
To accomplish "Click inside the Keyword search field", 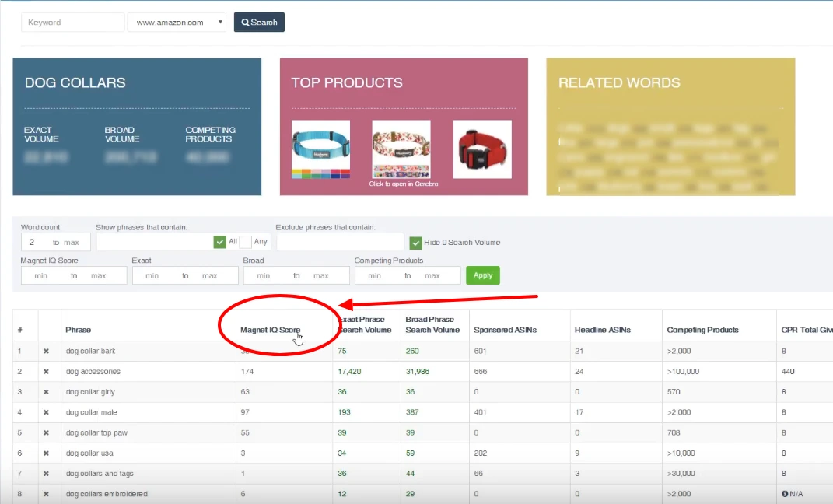I will tap(72, 22).
